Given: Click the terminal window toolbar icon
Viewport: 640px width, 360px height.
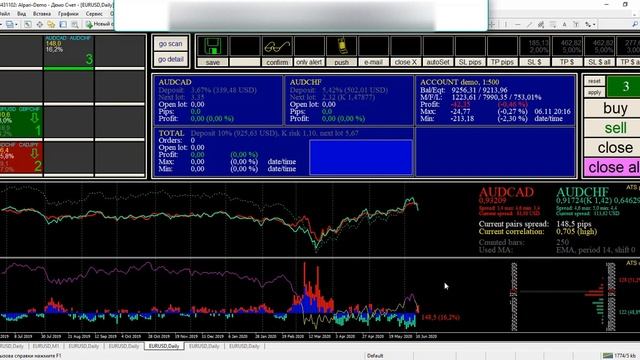Looking at the screenshot, I should click(63, 24).
